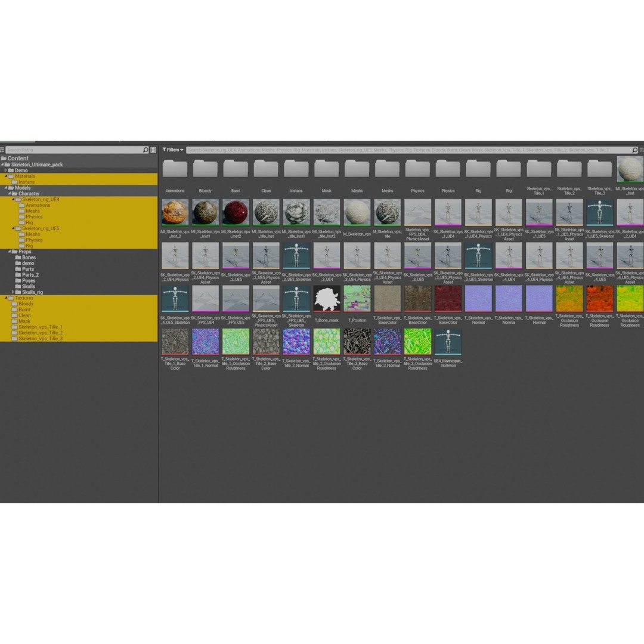Expand the Demo folder tree arrow
The height and width of the screenshot is (644, 644).
5,171
